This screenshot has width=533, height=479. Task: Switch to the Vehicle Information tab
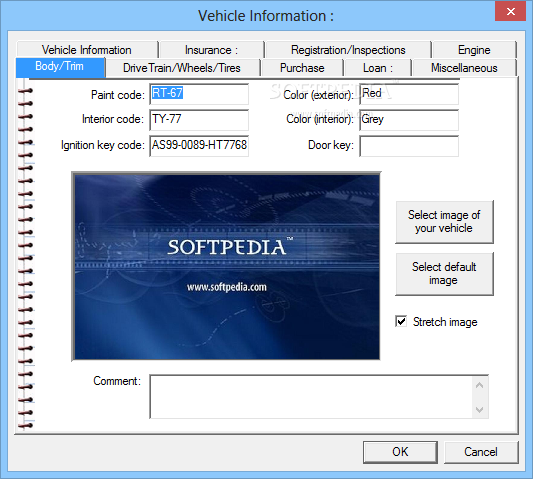pyautogui.click(x=87, y=50)
